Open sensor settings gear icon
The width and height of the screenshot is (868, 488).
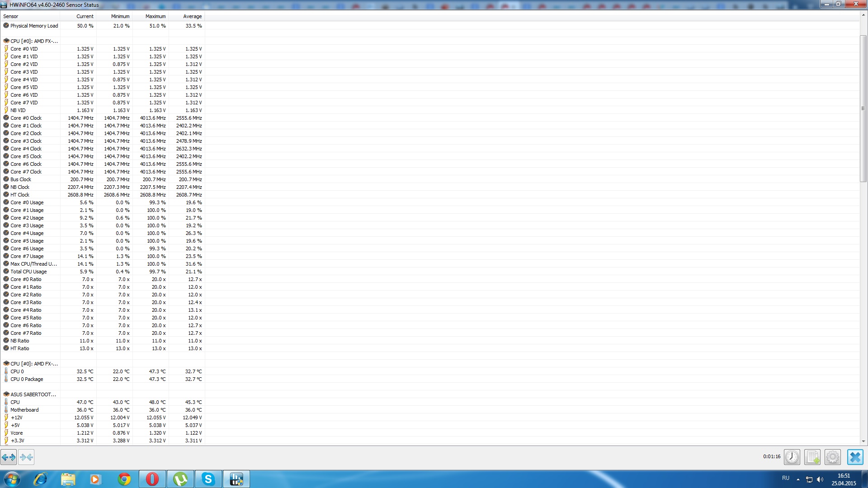coord(832,457)
